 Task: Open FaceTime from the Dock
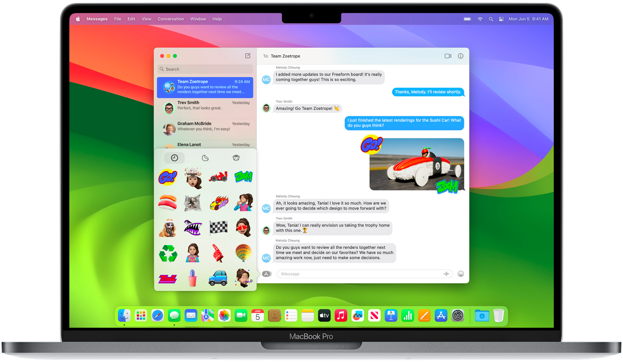[241, 315]
